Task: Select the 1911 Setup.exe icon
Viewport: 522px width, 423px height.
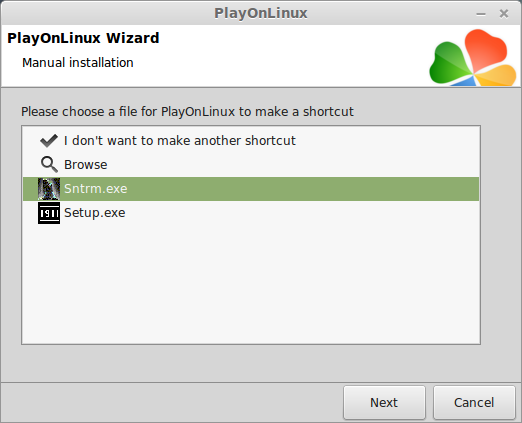Action: (49, 213)
